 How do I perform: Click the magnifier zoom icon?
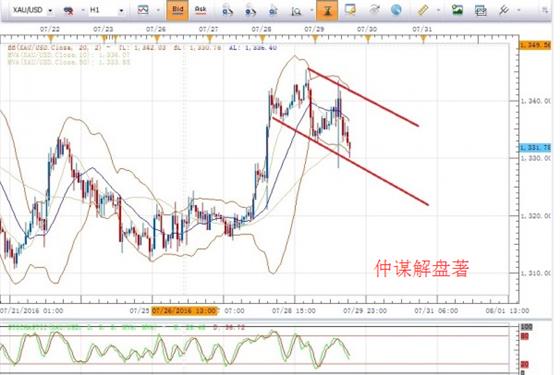click(296, 10)
